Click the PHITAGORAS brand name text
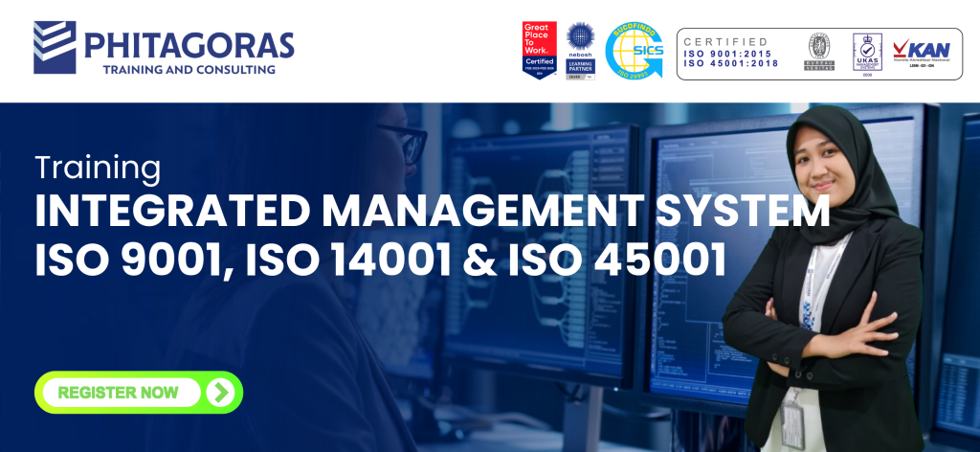Viewport: 980px width, 452px height. [189, 45]
